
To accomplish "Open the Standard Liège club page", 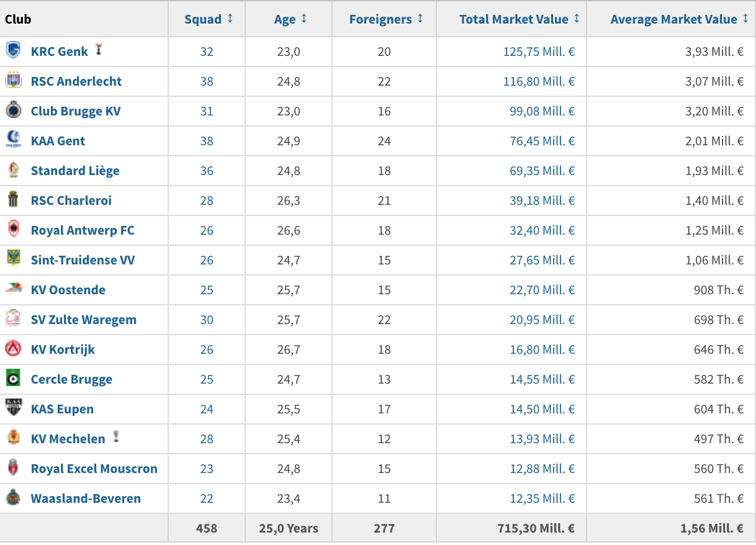I will click(x=75, y=171).
